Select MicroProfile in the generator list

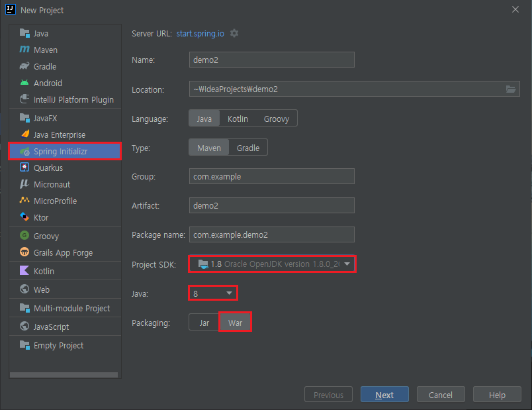65,201
